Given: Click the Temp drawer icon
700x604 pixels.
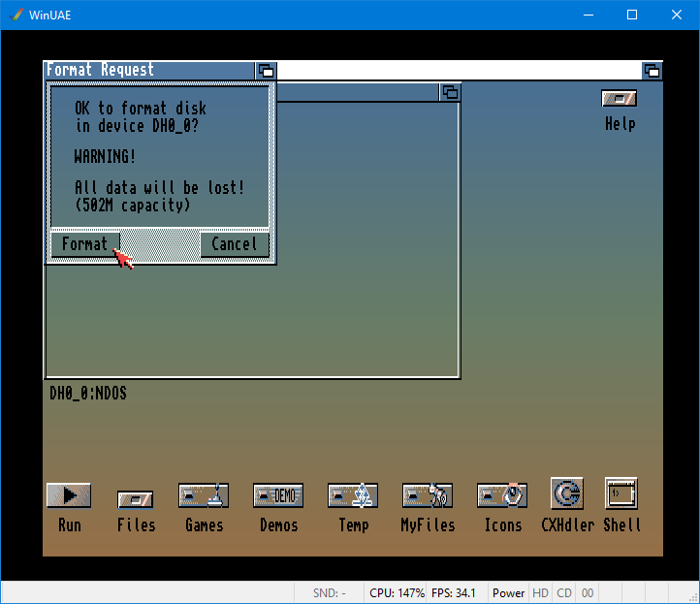Looking at the screenshot, I should pos(353,496).
